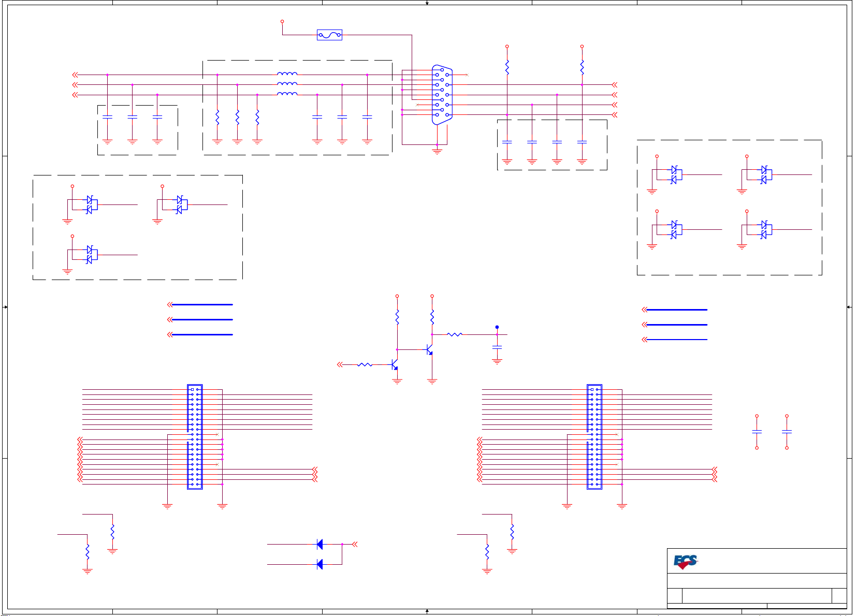Select the transistor driven by the input resistor
This screenshot has width=857, height=616.
(395, 365)
